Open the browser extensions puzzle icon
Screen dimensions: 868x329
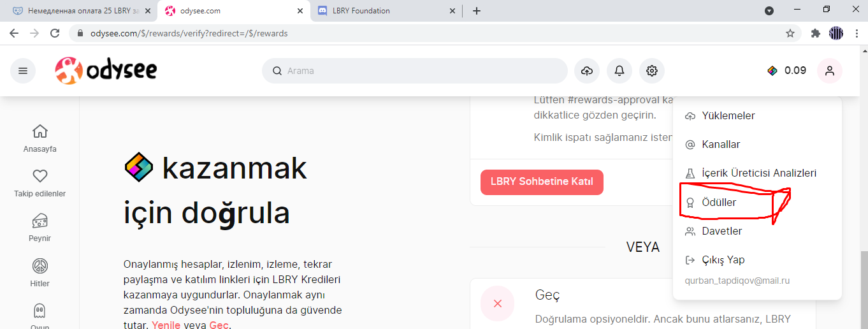815,33
